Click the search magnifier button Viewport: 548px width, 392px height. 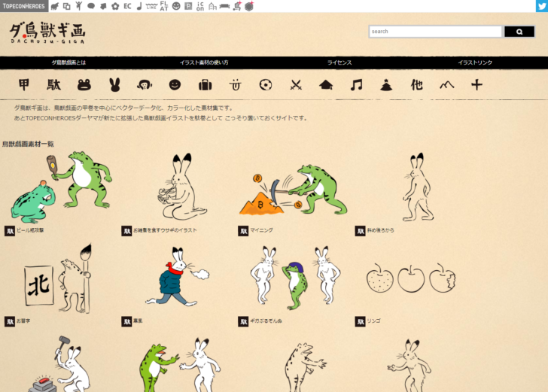(x=519, y=32)
